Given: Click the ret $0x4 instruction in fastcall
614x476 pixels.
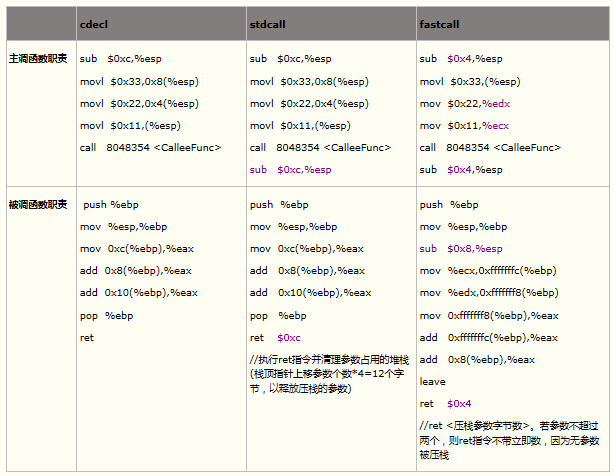Looking at the screenshot, I should [445, 404].
